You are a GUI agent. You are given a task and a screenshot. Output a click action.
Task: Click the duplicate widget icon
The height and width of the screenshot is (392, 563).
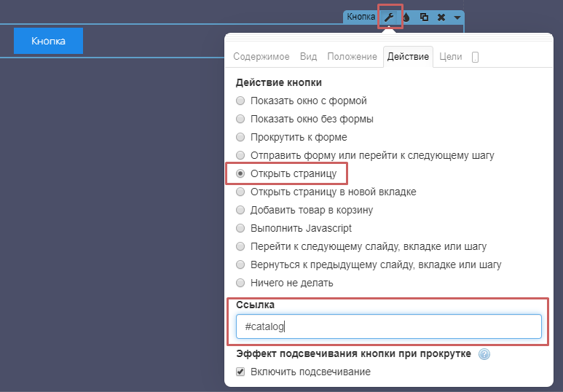424,17
